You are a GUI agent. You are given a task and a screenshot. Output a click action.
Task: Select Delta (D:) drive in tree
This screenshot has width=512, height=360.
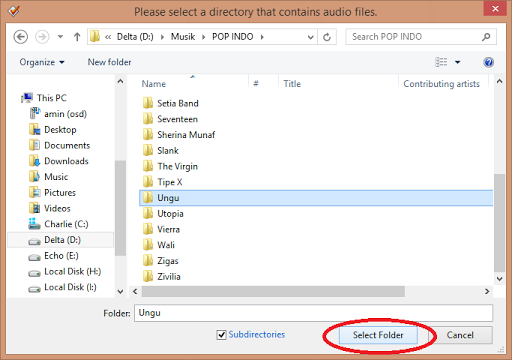61,240
